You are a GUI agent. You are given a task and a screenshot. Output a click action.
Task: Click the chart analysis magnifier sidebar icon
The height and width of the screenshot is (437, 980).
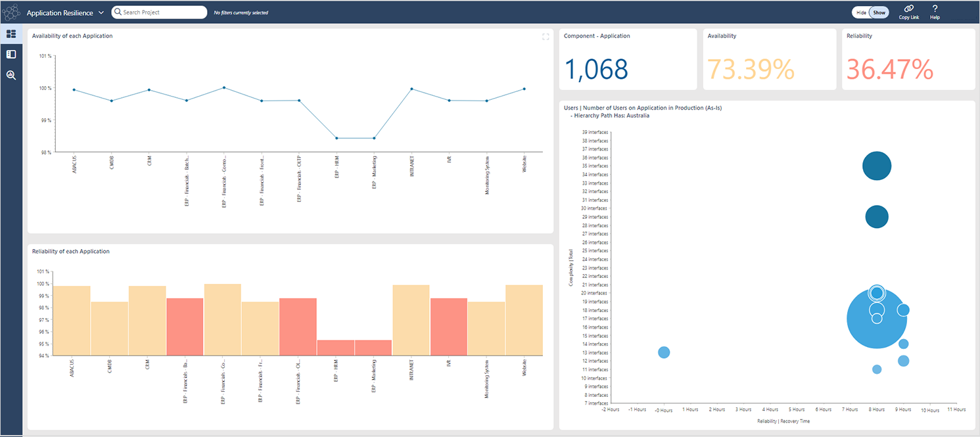[11, 76]
